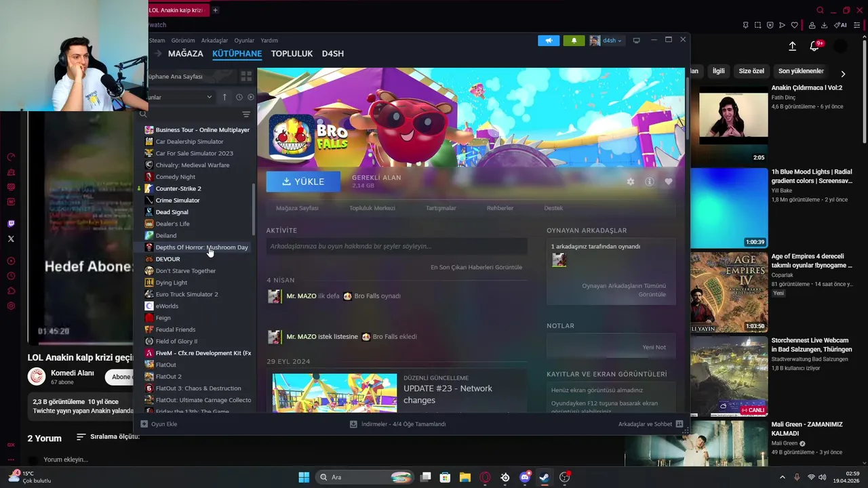This screenshot has height=488, width=868.
Task: Click the Windows Start button
Action: [x=304, y=477]
